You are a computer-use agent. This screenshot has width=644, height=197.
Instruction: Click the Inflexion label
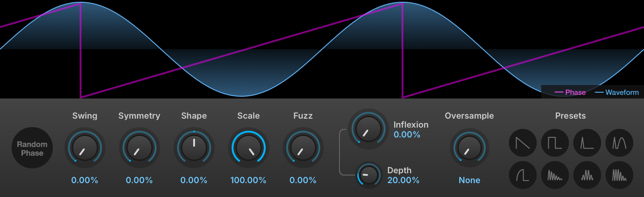pos(411,124)
